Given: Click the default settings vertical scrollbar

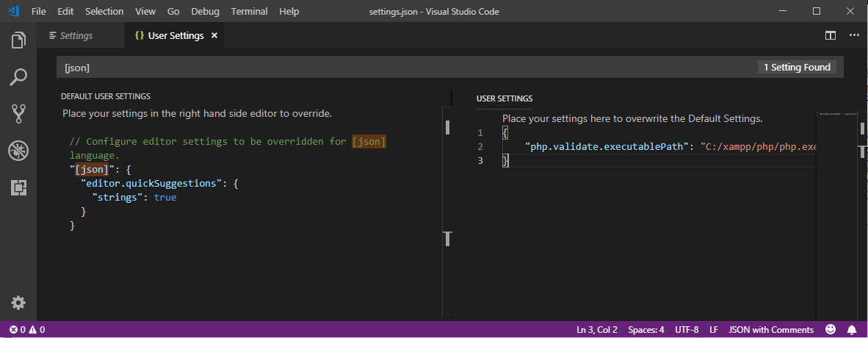Looking at the screenshot, I should point(448,211).
